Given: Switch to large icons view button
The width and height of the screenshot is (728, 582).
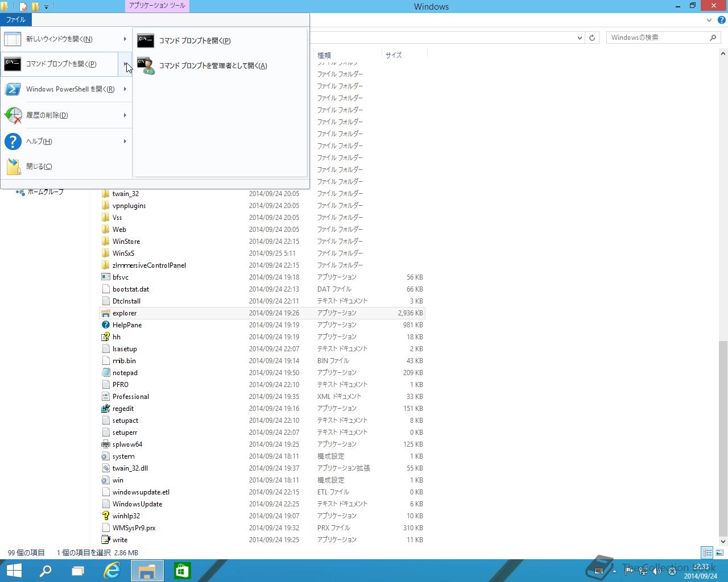Looking at the screenshot, I should click(x=719, y=552).
